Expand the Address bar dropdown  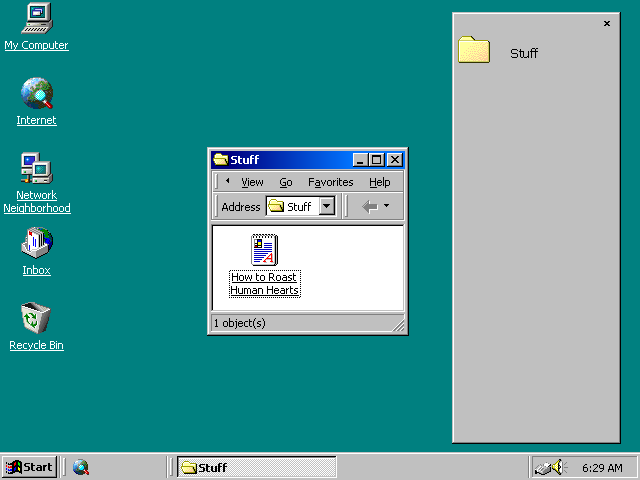(x=327, y=206)
